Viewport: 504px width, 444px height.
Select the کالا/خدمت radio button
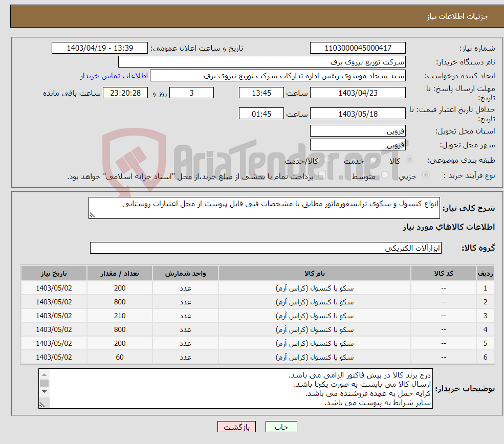pos(327,160)
